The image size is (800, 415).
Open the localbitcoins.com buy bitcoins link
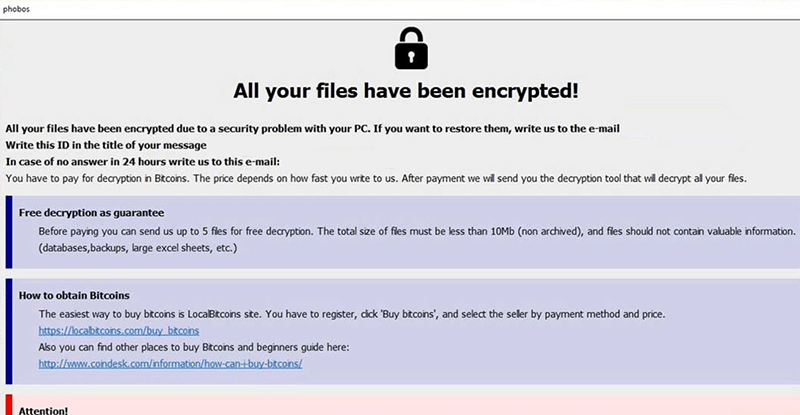(x=119, y=330)
